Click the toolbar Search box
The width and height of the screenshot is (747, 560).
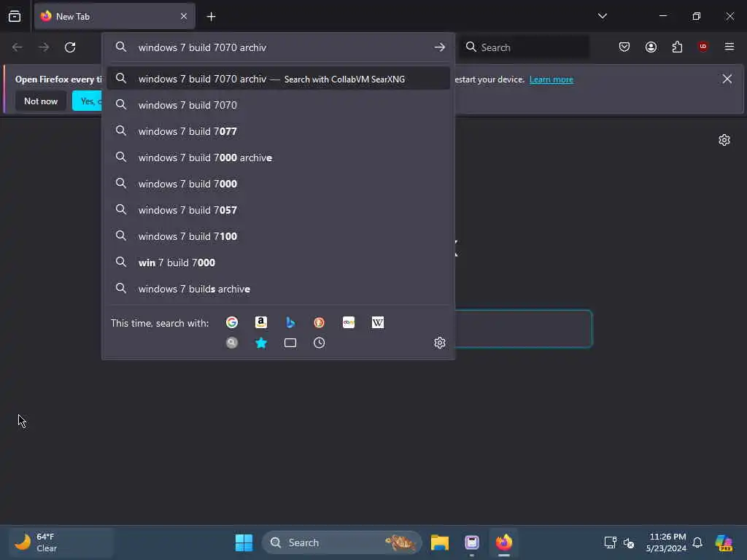(x=524, y=47)
